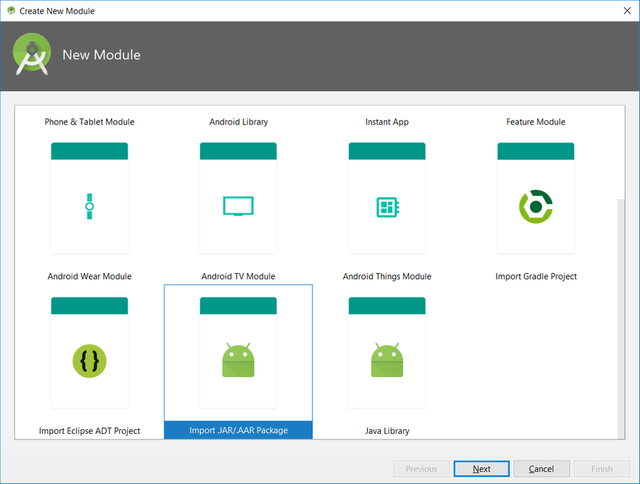
Task: Pick the Feature Module label
Action: (x=535, y=122)
